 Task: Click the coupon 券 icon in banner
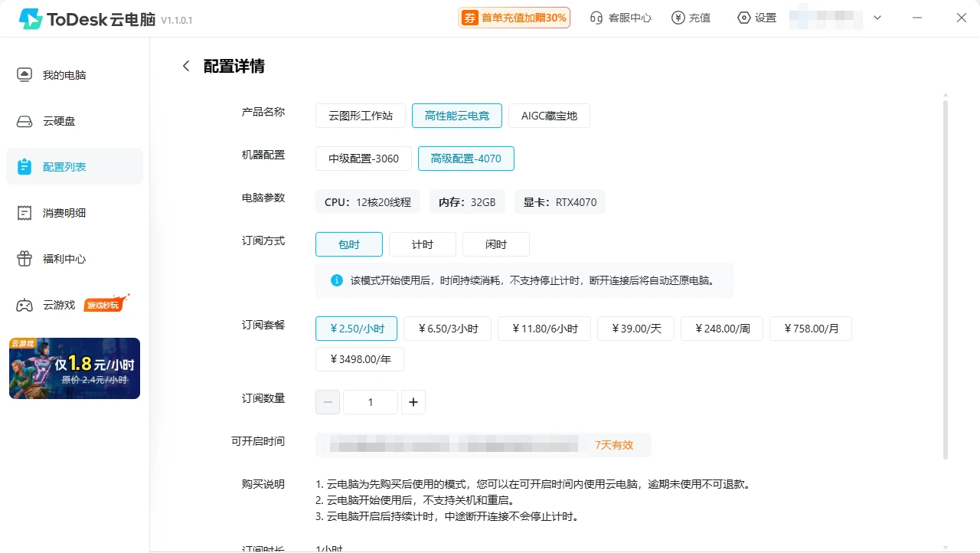pyautogui.click(x=469, y=18)
